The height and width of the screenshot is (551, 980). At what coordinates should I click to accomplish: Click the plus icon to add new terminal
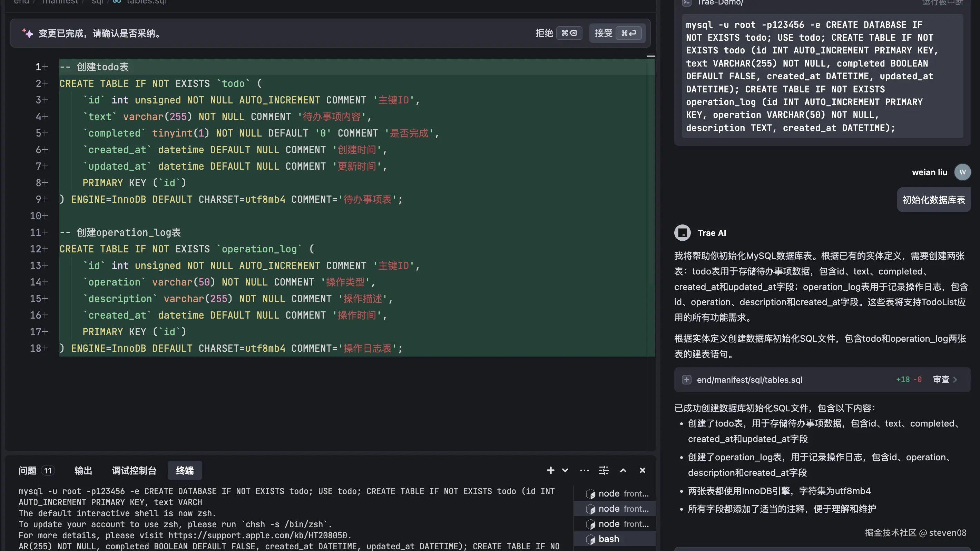[x=550, y=470]
